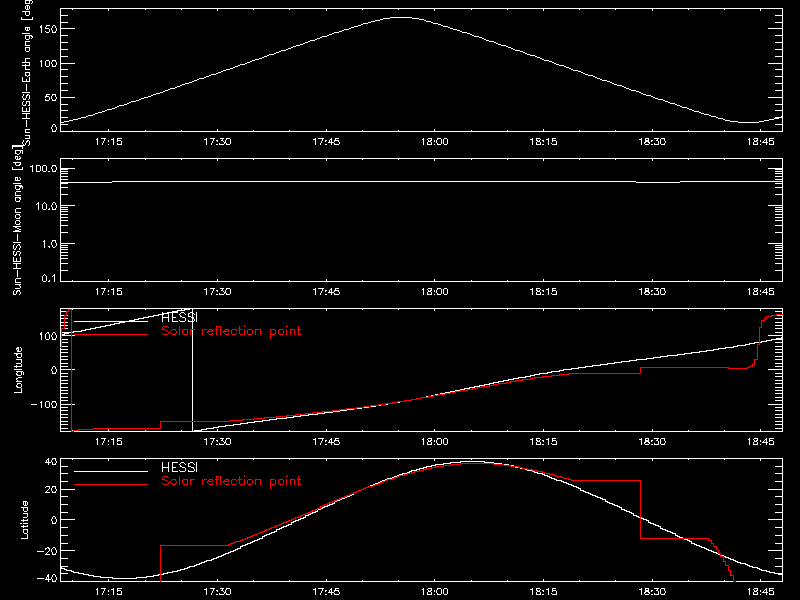
Task: Click the -100 tick on Longitude axis
Action: coord(44,405)
